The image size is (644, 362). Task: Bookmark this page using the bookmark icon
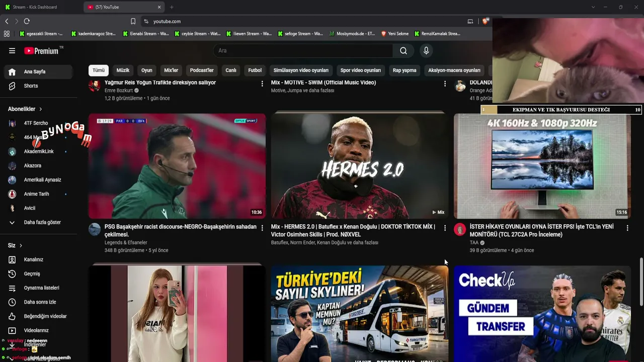tap(133, 21)
